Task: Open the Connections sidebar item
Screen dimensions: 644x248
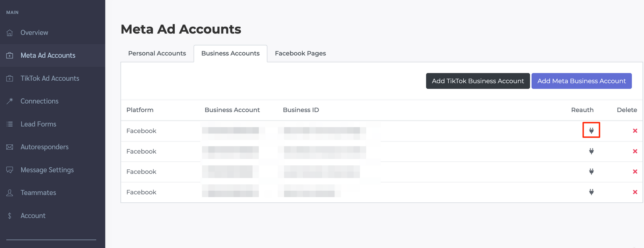Action: coord(39,101)
